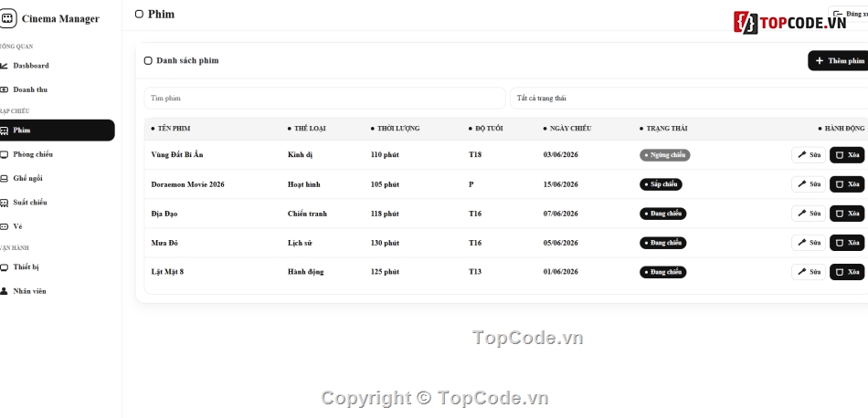Viewport: 868px width, 418px height.
Task: Click Đang chiếu badge for Địa Đạo
Action: click(x=662, y=214)
